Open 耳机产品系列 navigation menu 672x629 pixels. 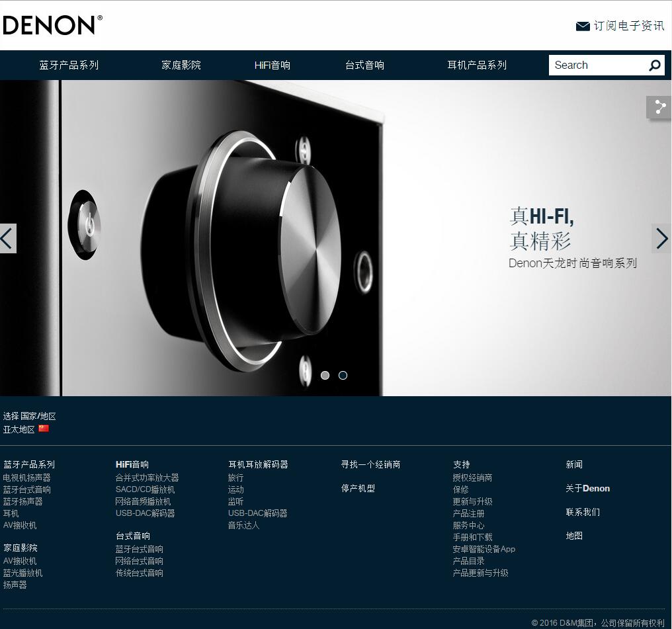[x=477, y=65]
